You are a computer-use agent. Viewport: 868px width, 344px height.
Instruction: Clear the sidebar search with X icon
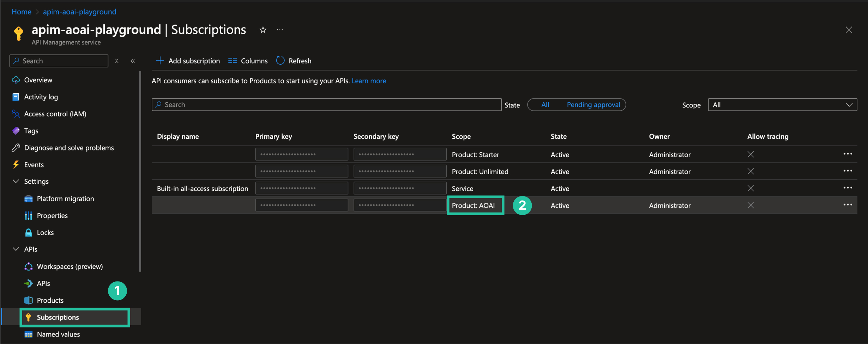click(x=117, y=61)
